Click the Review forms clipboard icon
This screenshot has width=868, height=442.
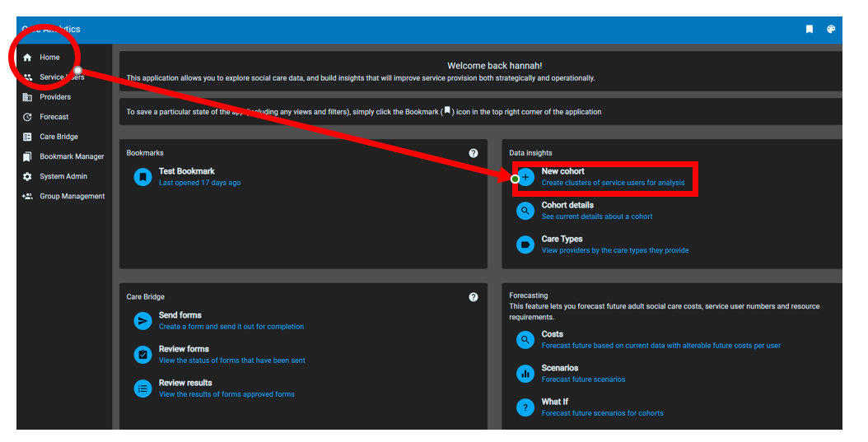click(x=142, y=355)
